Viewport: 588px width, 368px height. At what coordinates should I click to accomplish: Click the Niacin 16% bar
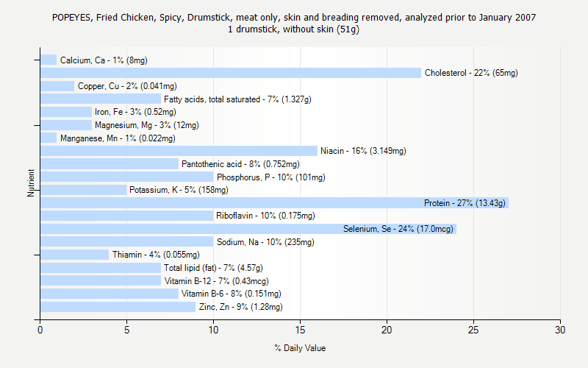coord(179,151)
